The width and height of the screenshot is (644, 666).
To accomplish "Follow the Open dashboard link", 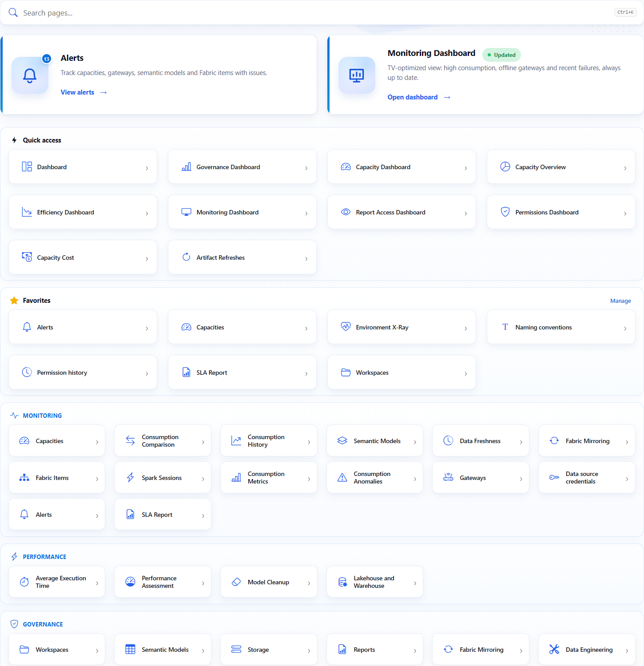I will (419, 97).
